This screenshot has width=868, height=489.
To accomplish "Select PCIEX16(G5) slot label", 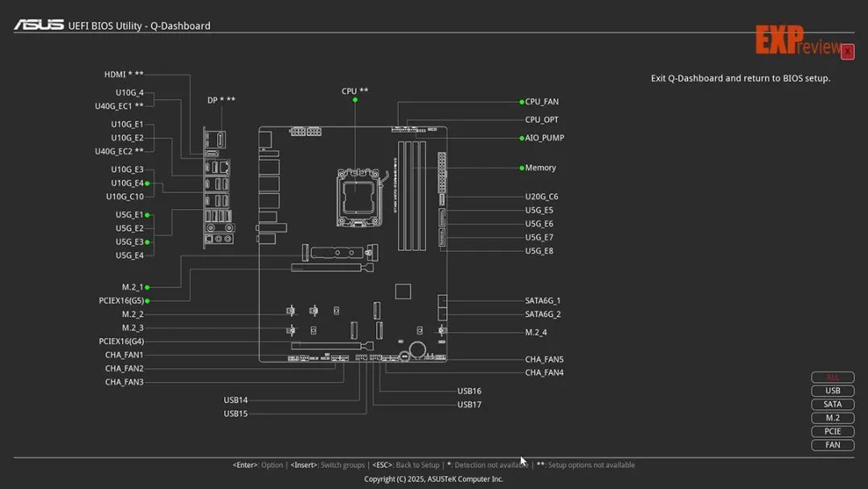I will pyautogui.click(x=121, y=301).
